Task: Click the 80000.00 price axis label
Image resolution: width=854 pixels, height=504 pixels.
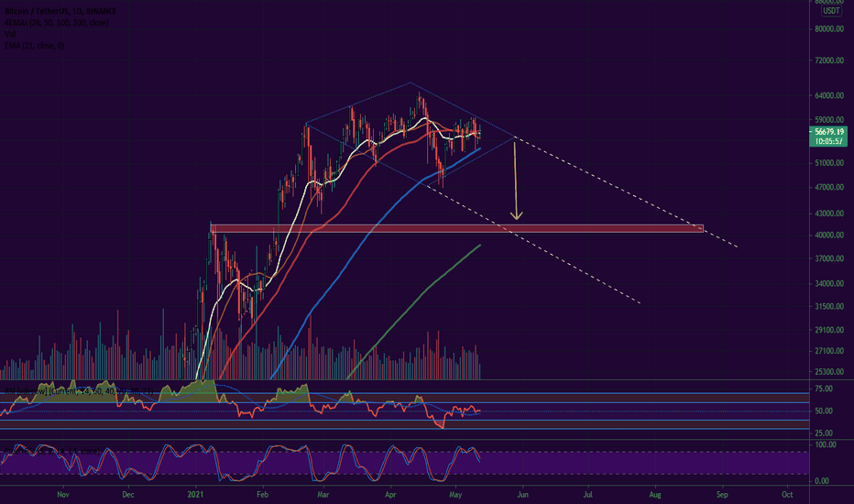Action: click(x=829, y=29)
